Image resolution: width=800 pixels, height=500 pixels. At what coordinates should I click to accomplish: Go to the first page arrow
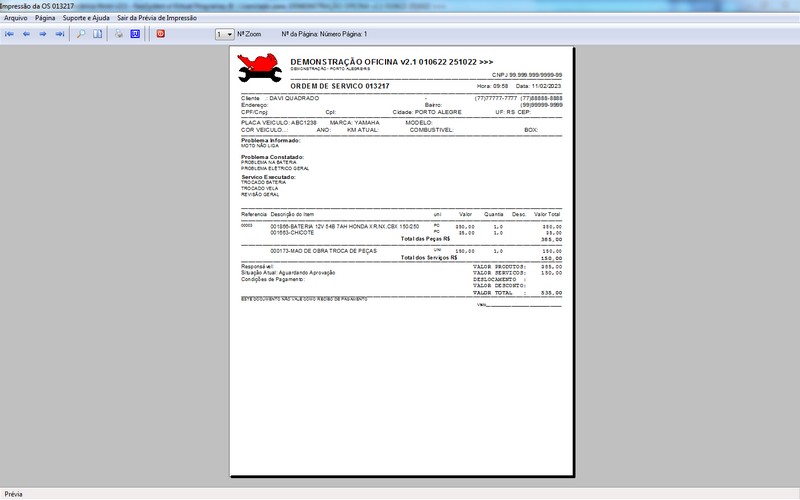(9, 34)
